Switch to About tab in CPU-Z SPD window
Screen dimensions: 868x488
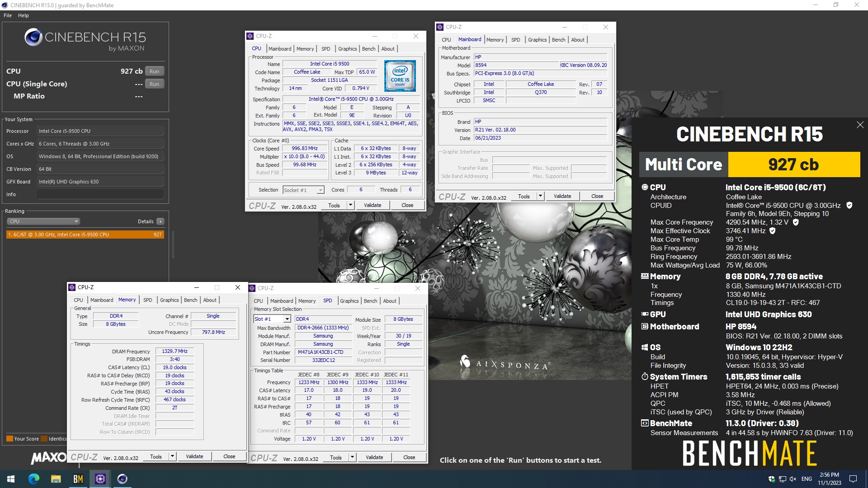pos(390,301)
